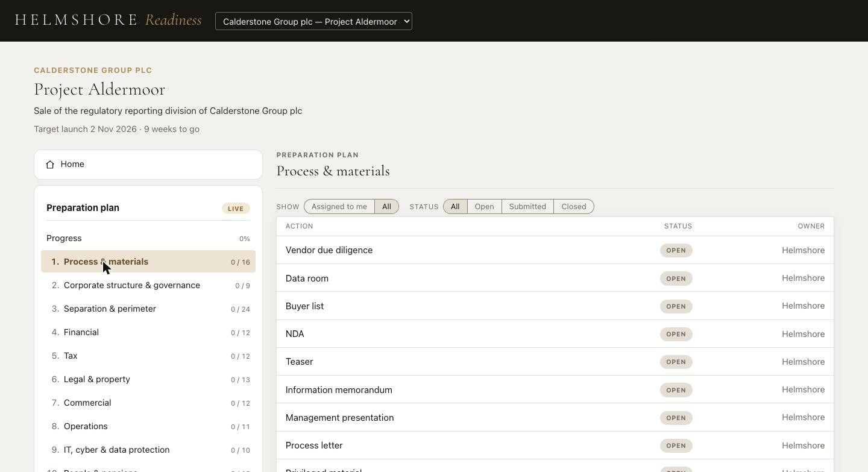The width and height of the screenshot is (868, 472).
Task: Select the All option under Show
Action: click(386, 207)
